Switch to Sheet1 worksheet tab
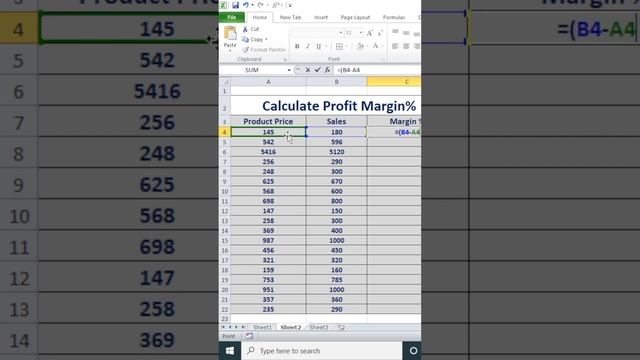This screenshot has width=640, height=360. (x=262, y=327)
